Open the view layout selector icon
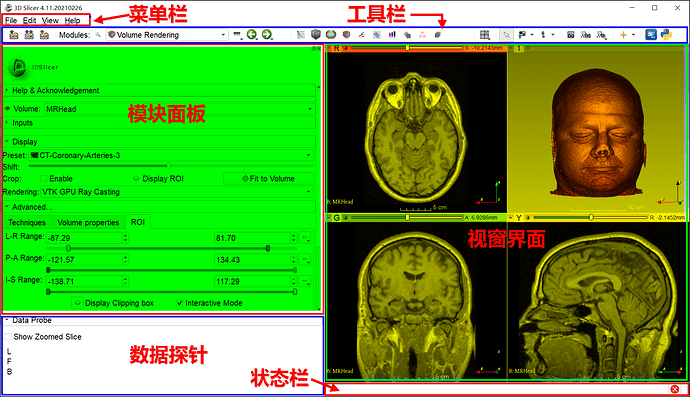This screenshot has height=397, width=690. click(x=484, y=35)
